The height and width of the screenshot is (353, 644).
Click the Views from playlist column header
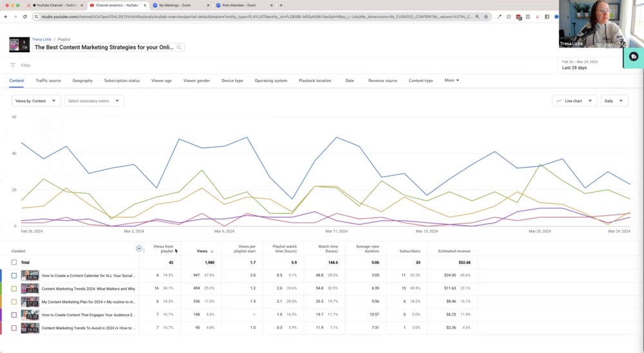(x=163, y=249)
